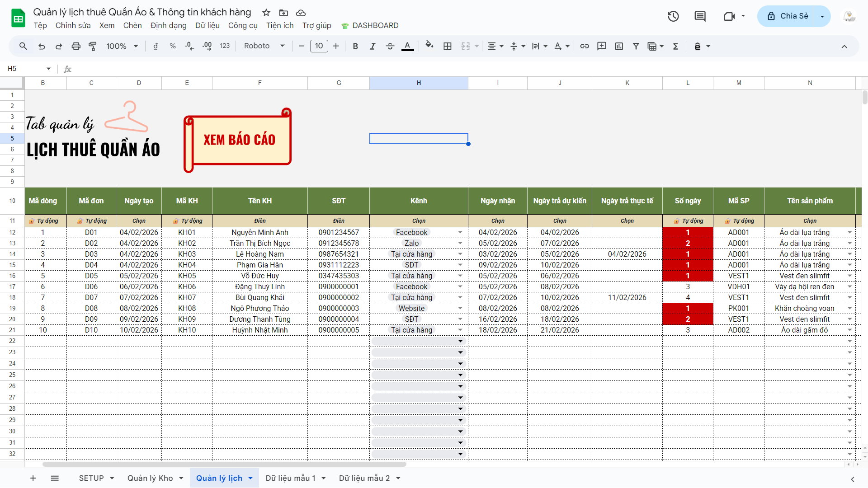Click the create filter funnel icon

click(636, 46)
